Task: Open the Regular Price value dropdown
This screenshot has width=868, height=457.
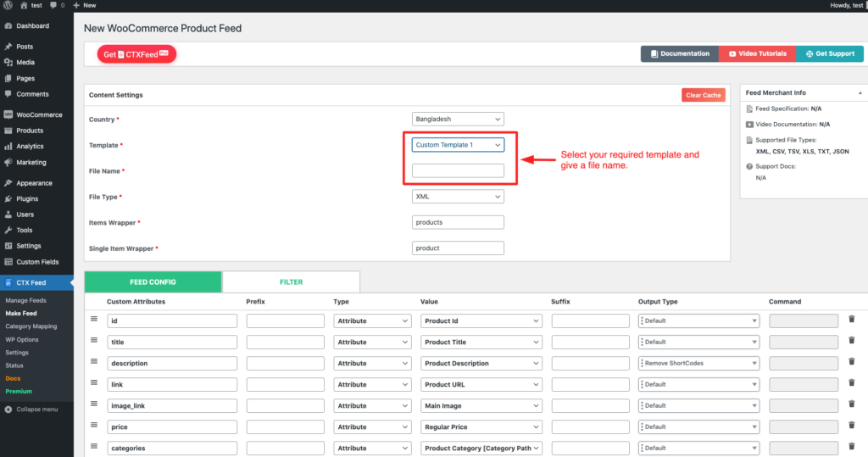Action: click(481, 427)
